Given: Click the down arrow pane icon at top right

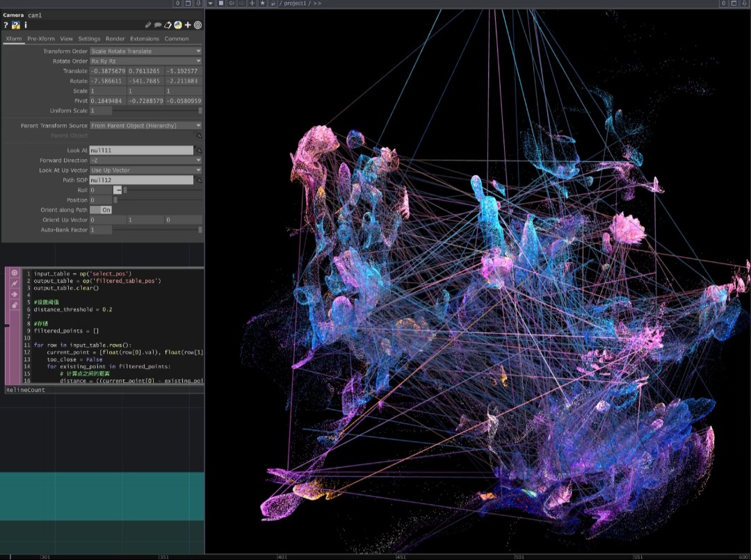Looking at the screenshot, I should [x=744, y=3].
